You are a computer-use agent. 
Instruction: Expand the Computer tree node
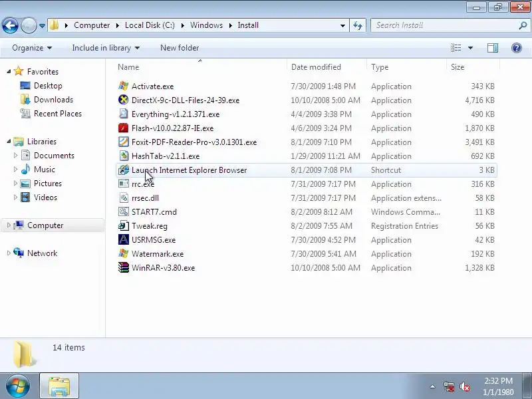point(9,225)
